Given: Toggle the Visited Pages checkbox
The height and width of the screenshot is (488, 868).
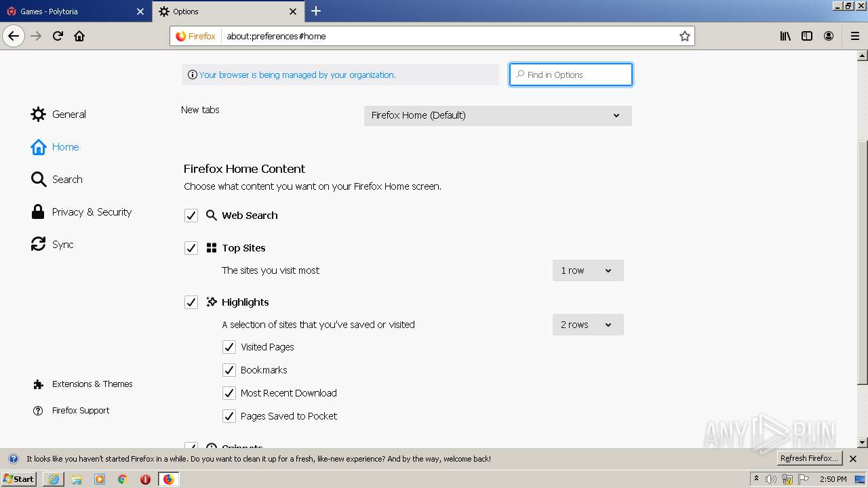Looking at the screenshot, I should click(x=229, y=347).
